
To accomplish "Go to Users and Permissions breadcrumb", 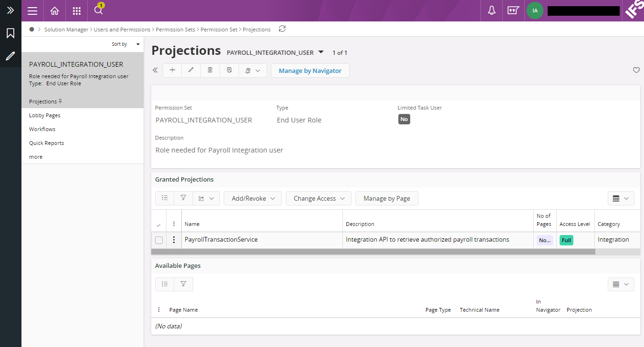I will (x=122, y=30).
